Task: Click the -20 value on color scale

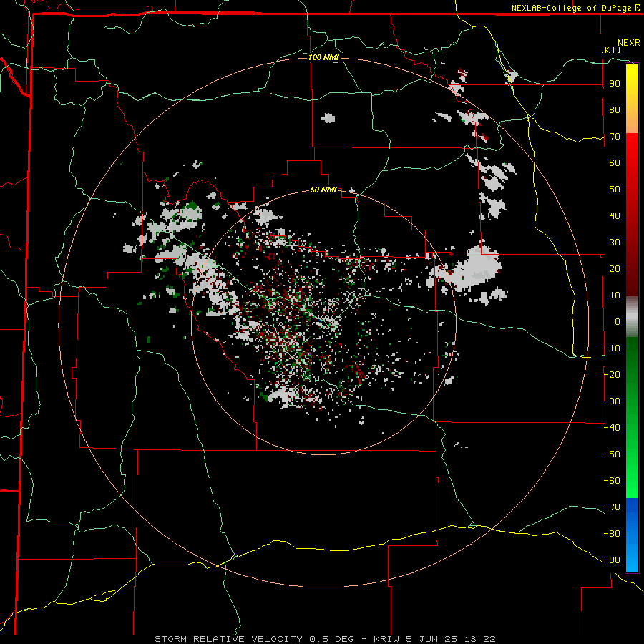Action: click(x=612, y=374)
